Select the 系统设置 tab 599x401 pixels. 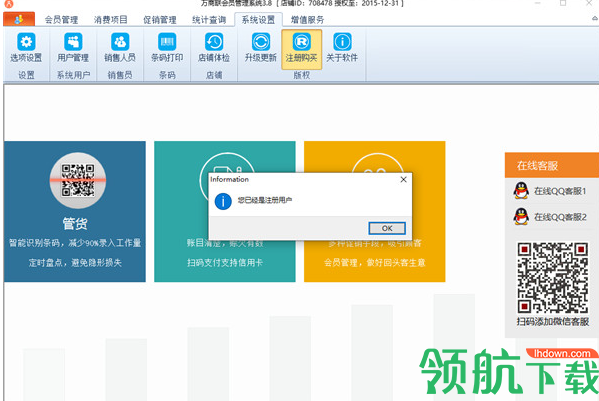[x=258, y=19]
